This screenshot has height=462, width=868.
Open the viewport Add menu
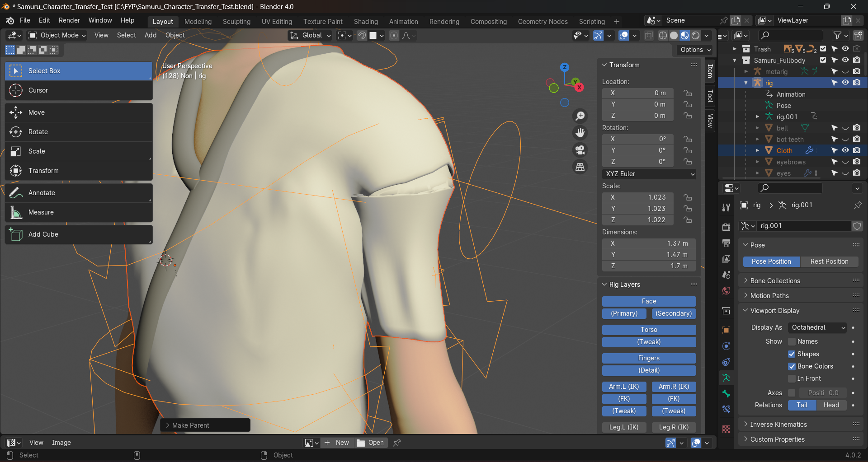(x=151, y=35)
